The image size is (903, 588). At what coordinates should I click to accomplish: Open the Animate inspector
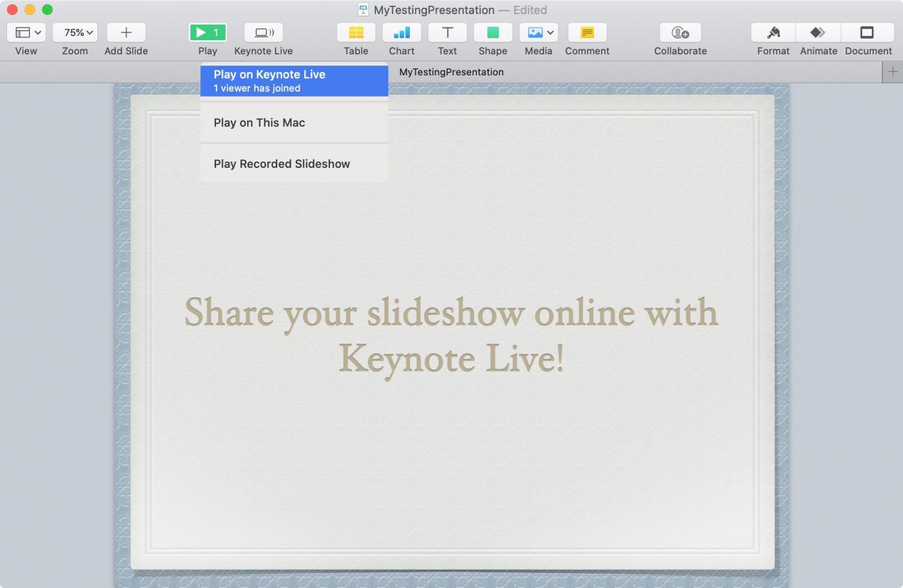(x=818, y=32)
